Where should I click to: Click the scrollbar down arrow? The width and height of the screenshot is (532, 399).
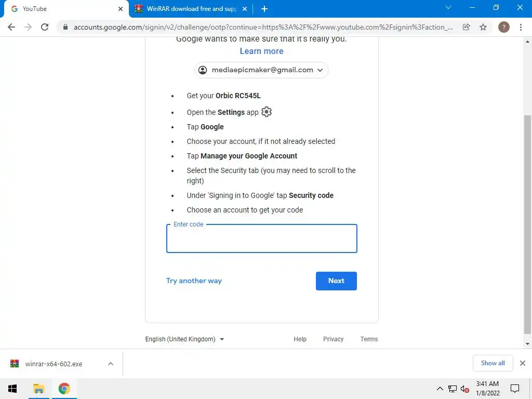[x=527, y=344]
